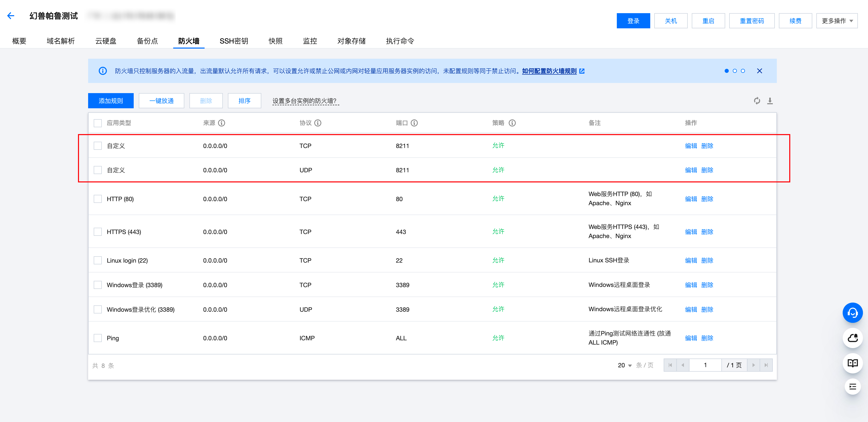Click the download rules icon
Image resolution: width=868 pixels, height=422 pixels.
coord(770,101)
